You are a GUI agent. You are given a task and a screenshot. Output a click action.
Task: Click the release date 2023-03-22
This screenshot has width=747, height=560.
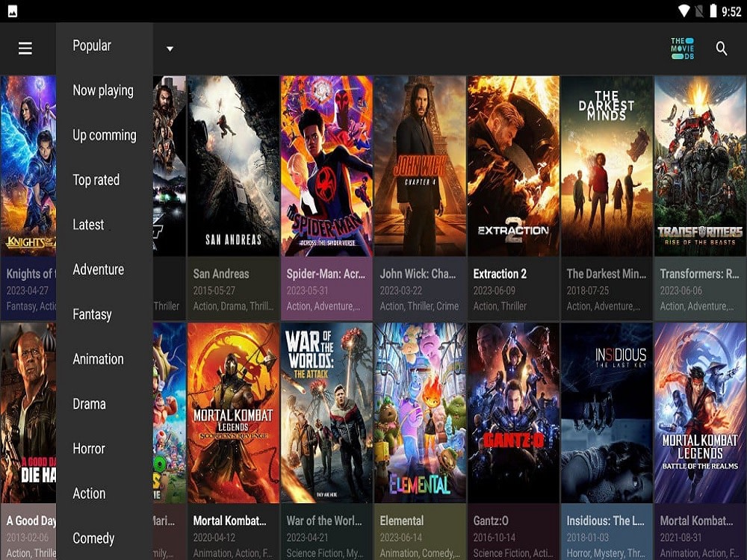[400, 290]
